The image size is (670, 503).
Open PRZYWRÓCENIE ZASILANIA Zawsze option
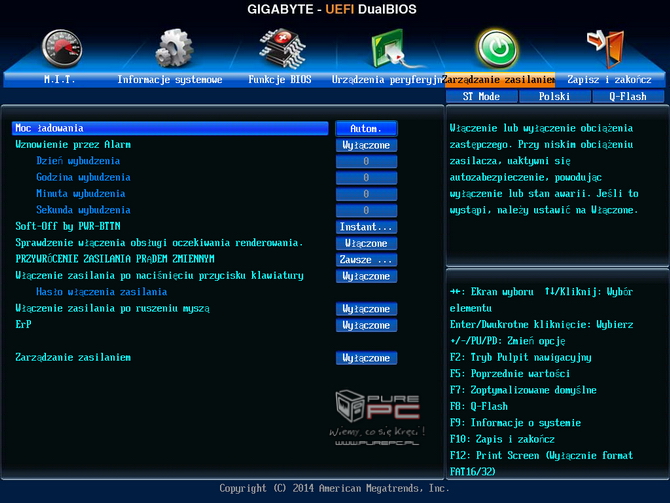click(366, 260)
